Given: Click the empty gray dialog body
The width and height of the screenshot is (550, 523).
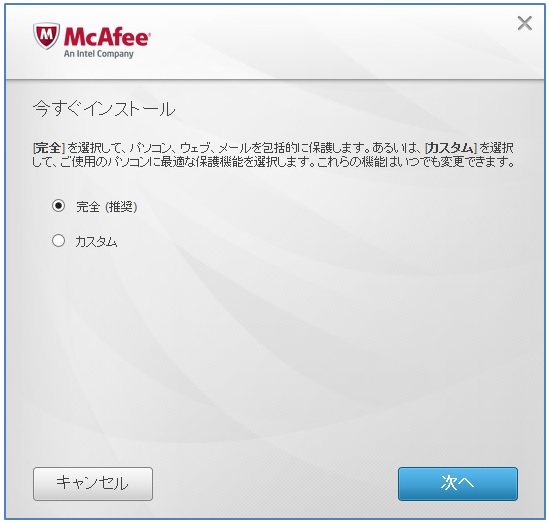Looking at the screenshot, I should (x=275, y=351).
